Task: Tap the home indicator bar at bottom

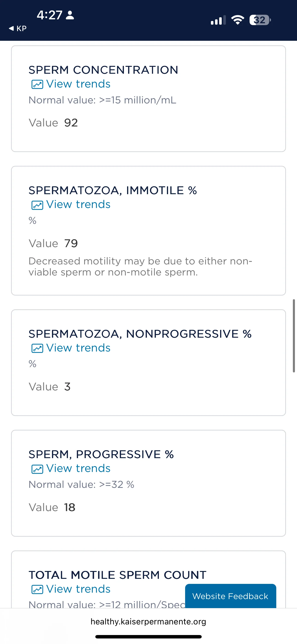Action: (148, 637)
